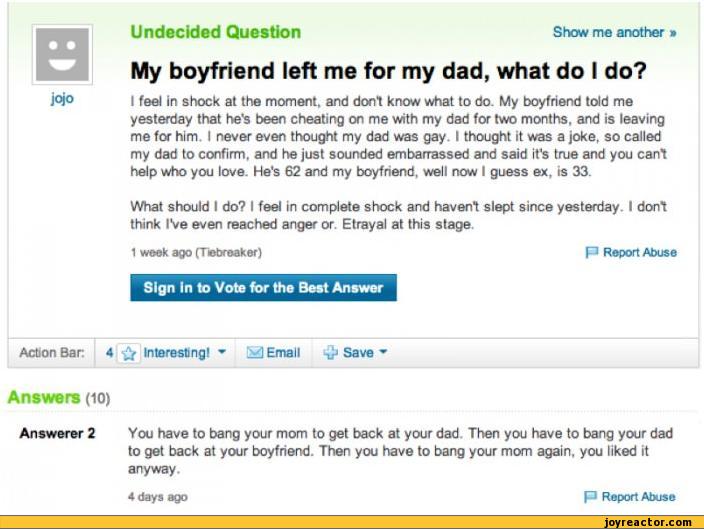Click the Save label in the Action Bar
This screenshot has width=704, height=529.
pos(358,353)
